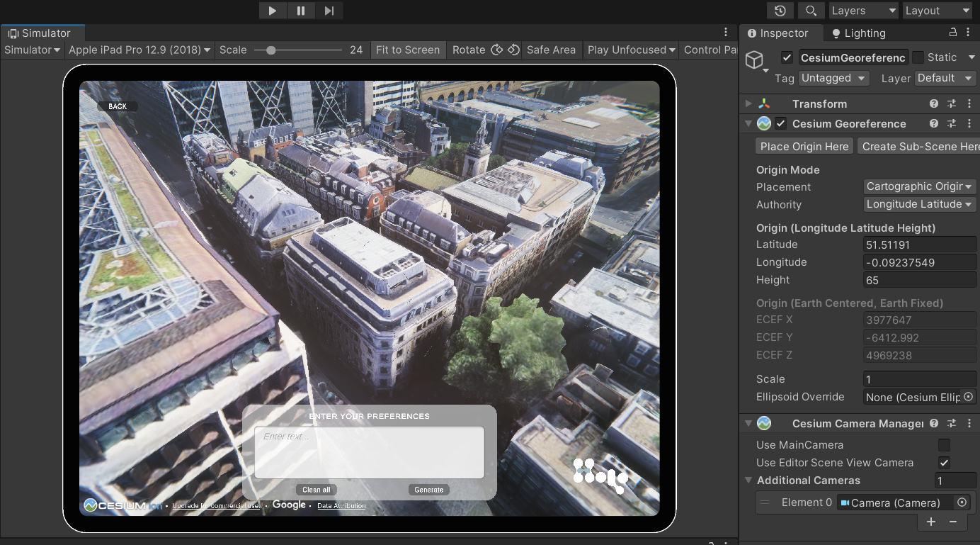Open the Apple iPad Pro device dropdown
The height and width of the screenshot is (545, 980).
click(139, 50)
